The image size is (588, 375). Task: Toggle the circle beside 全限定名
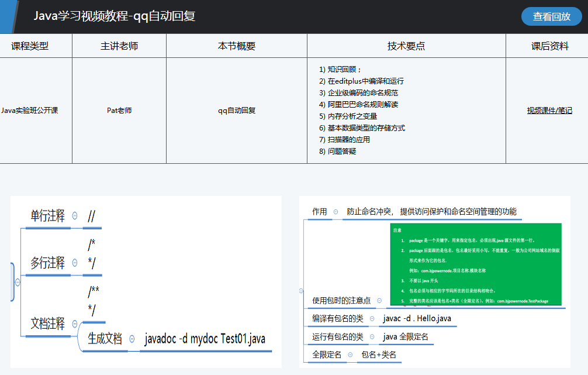350,355
